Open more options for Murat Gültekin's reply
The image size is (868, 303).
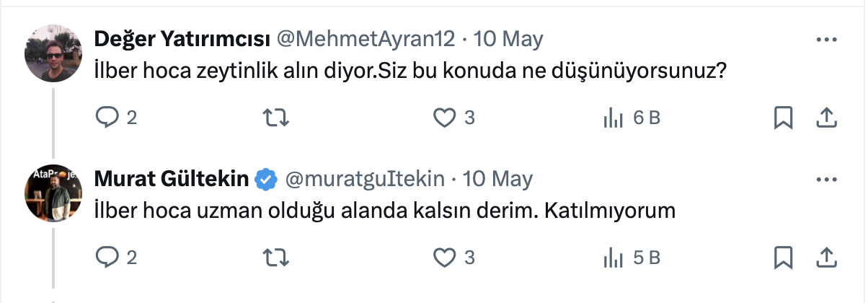[826, 177]
